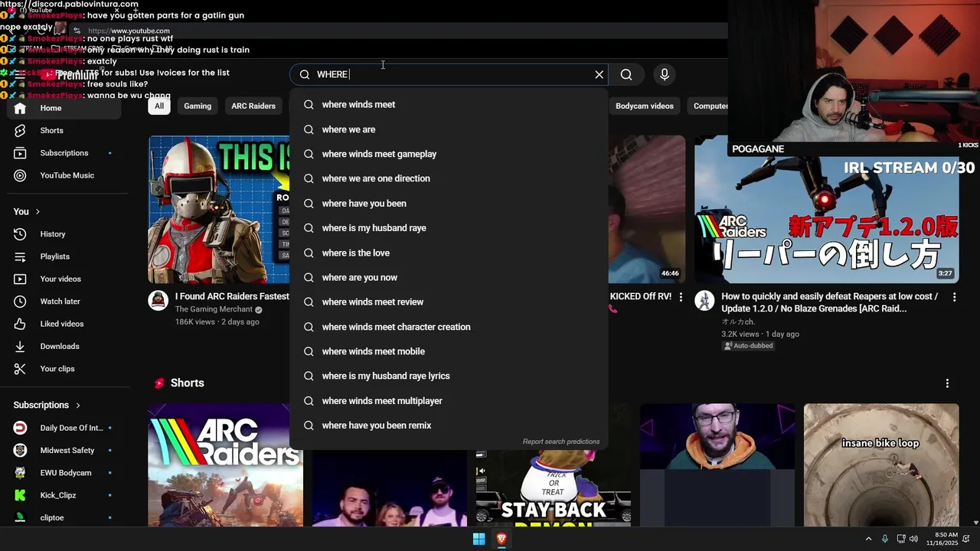
Task: Select 'where is the love' suggestion
Action: pyautogui.click(x=449, y=253)
